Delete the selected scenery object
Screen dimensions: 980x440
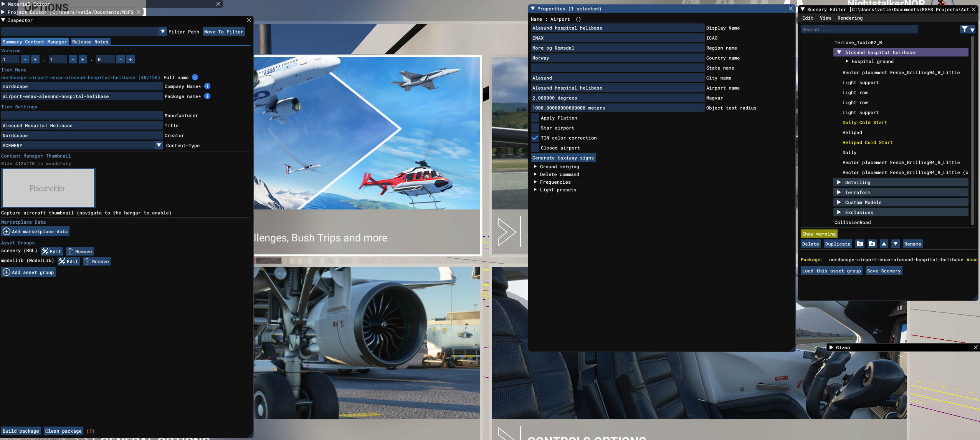[x=810, y=244]
